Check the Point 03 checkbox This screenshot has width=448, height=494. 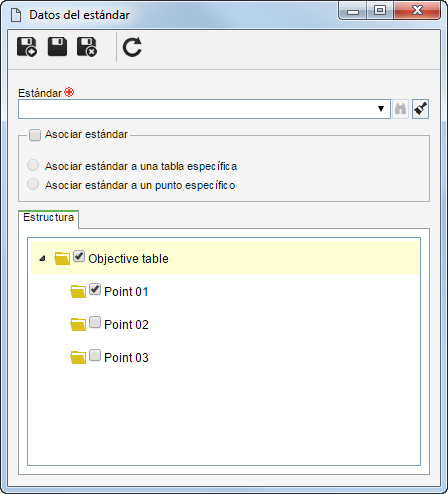click(x=95, y=355)
